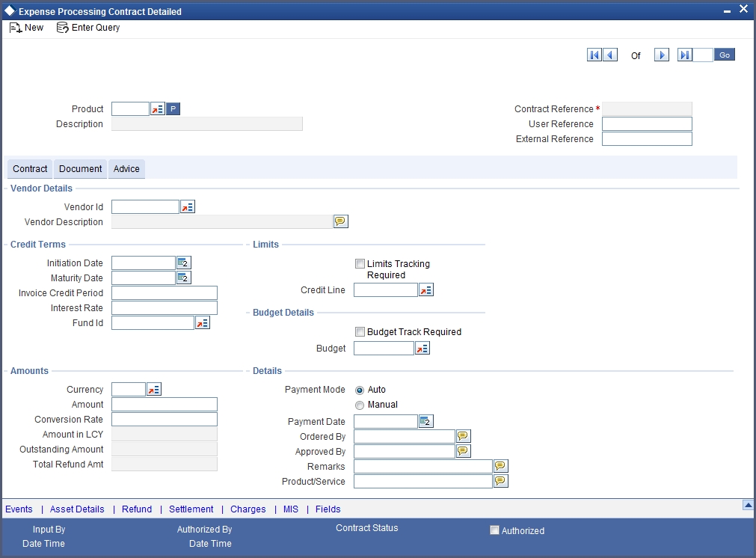756x558 pixels.
Task: Focus the User Reference field
Action: (x=647, y=124)
